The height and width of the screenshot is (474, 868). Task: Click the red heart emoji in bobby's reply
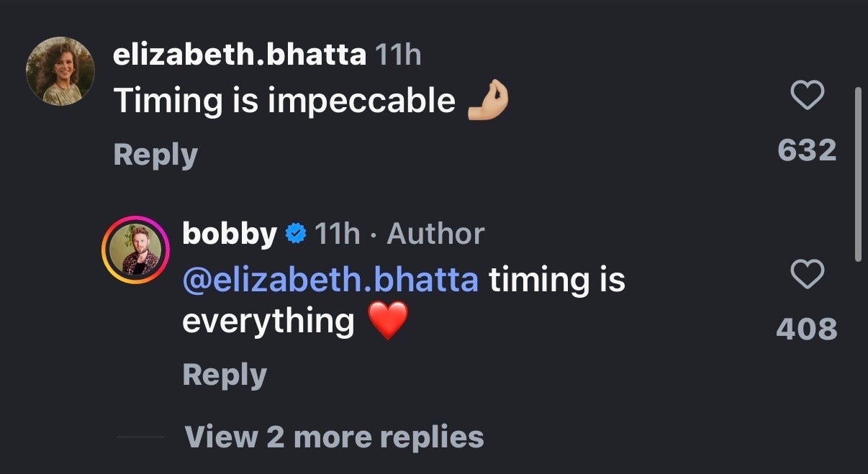[387, 321]
